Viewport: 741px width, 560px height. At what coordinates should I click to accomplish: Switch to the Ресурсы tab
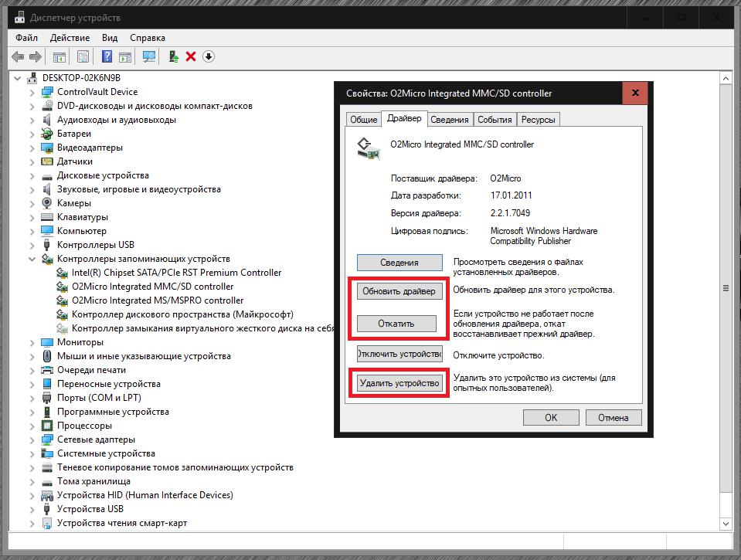tap(538, 120)
